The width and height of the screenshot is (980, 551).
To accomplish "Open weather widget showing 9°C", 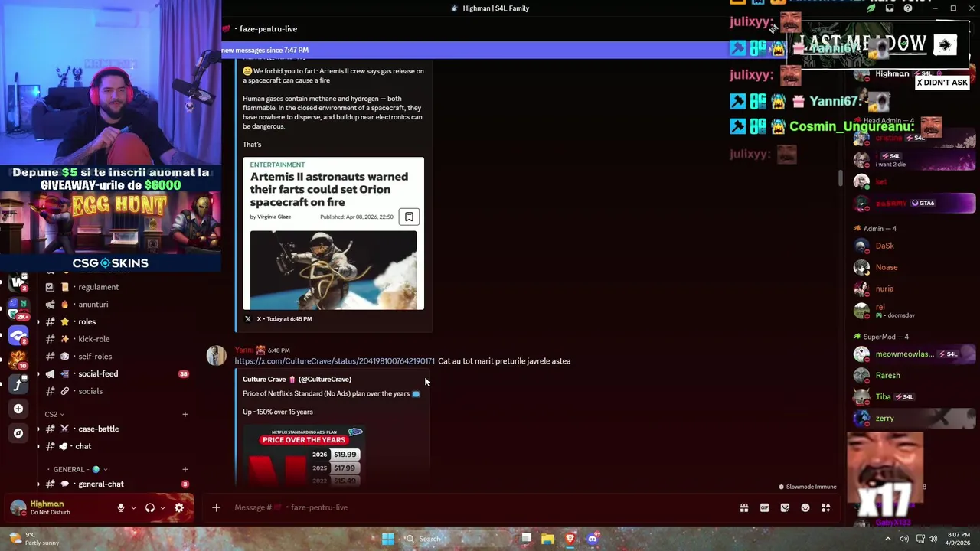I will [32, 539].
